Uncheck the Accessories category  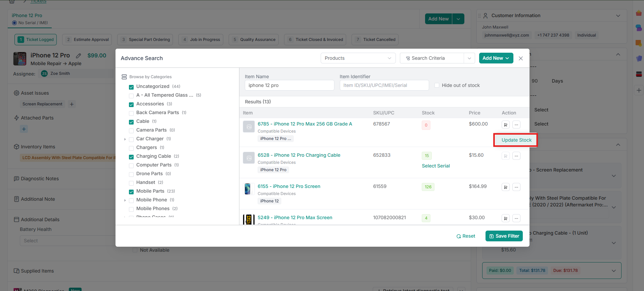[131, 104]
